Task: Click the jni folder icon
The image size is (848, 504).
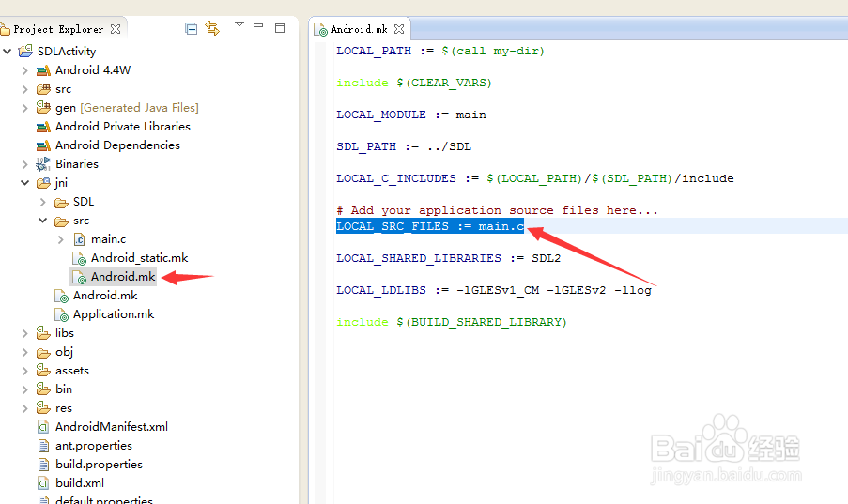Action: click(x=43, y=183)
